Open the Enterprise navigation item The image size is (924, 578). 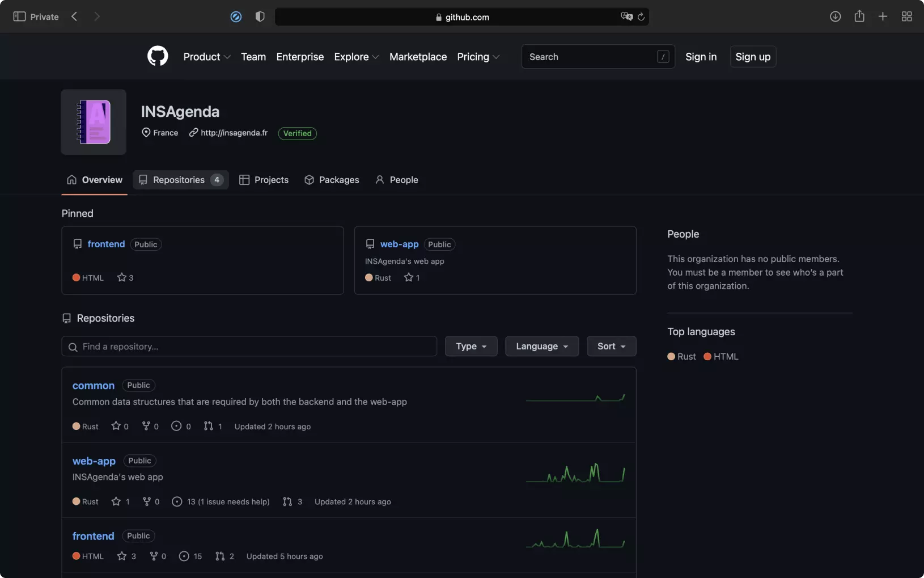pos(300,57)
